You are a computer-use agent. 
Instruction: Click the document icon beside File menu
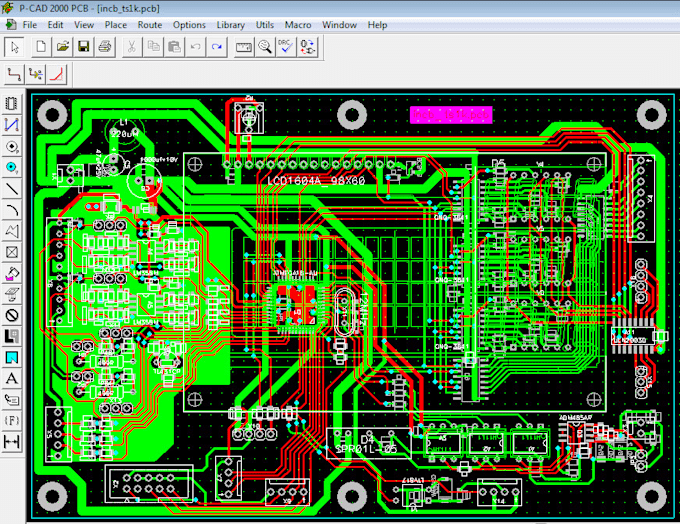(x=11, y=25)
